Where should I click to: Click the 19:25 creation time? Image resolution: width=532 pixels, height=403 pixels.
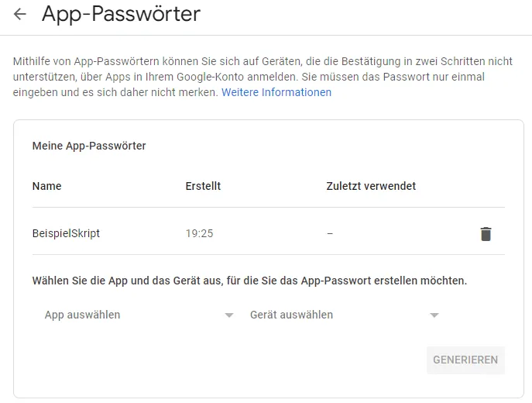coord(199,233)
